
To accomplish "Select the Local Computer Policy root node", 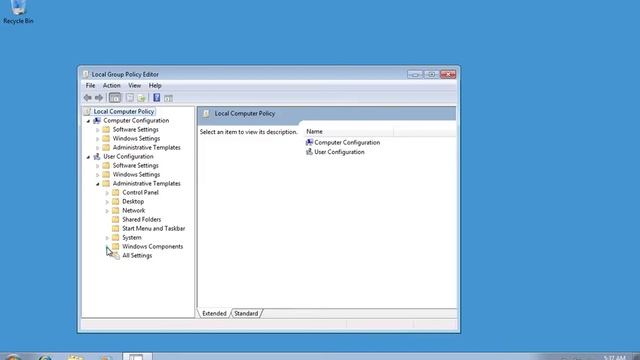I will (x=124, y=111).
